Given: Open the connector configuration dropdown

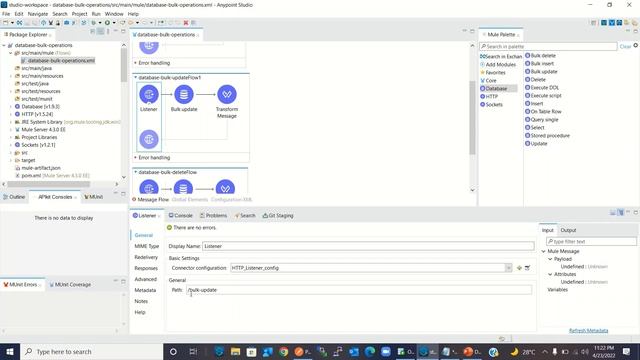Looking at the screenshot, I should point(508,268).
